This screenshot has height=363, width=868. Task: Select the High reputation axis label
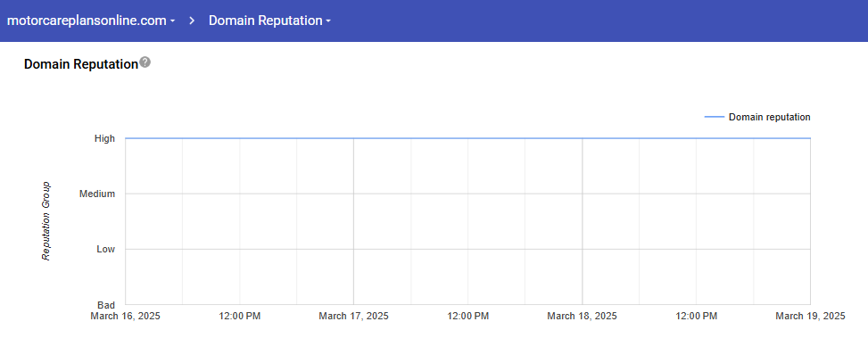click(x=104, y=138)
